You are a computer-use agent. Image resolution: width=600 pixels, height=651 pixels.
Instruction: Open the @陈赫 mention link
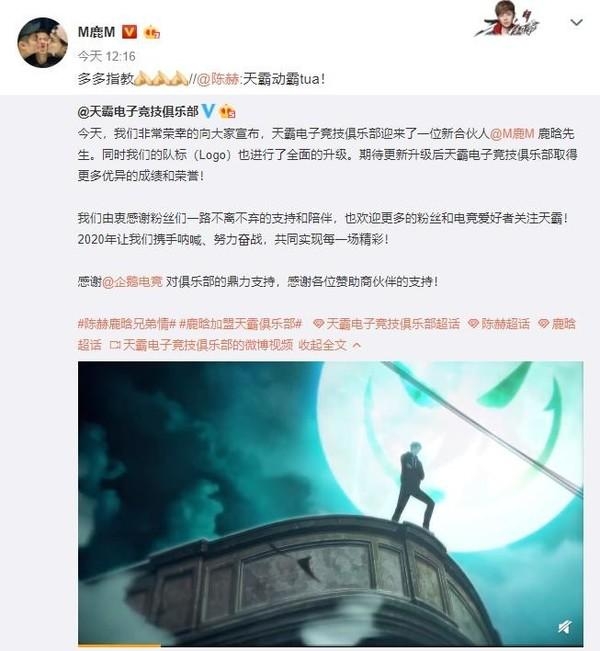pos(217,79)
